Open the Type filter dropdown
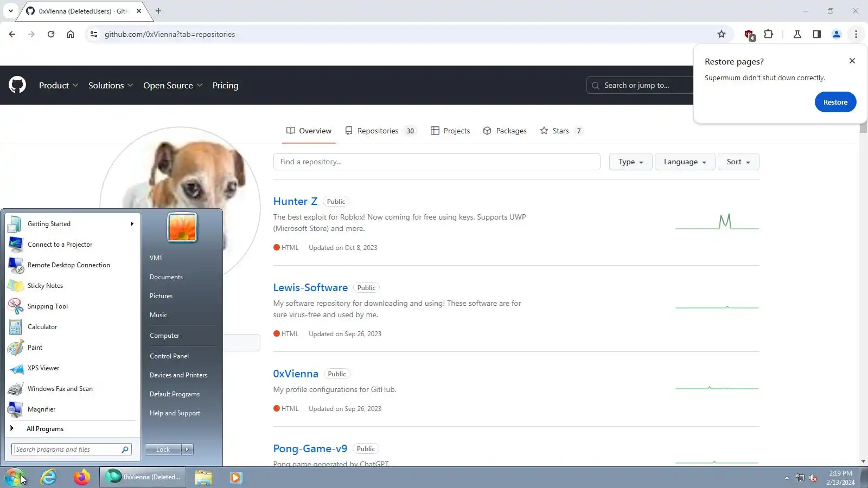This screenshot has height=488, width=868. point(630,162)
